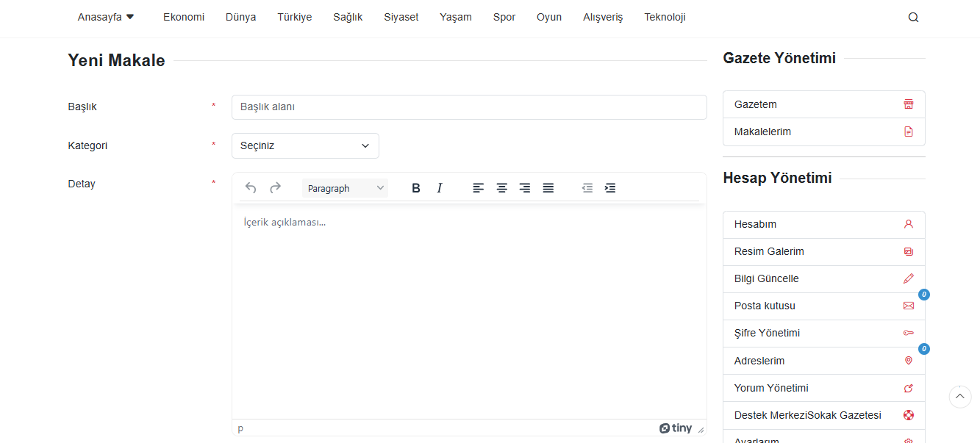980x443 pixels.
Task: Align text left in the editor
Action: [479, 188]
